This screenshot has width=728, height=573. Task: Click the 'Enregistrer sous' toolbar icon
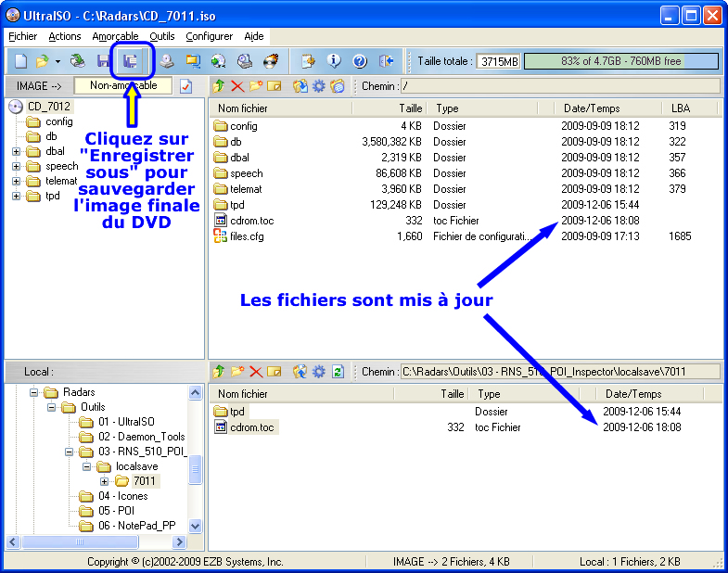point(130,61)
